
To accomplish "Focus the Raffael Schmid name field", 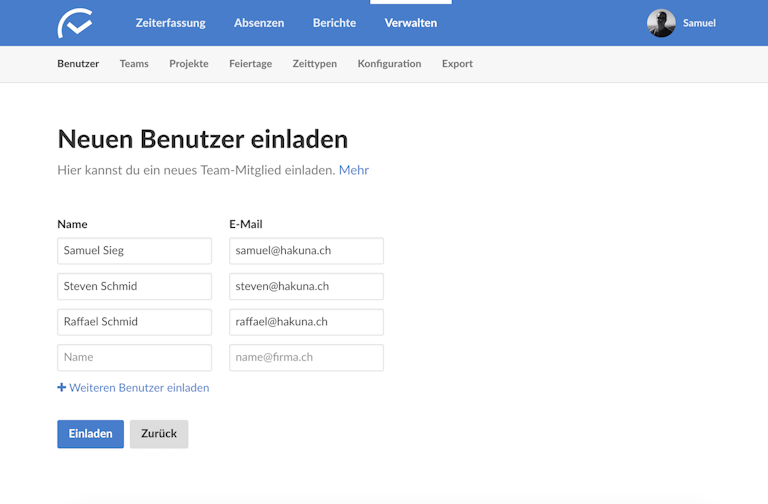I will pos(134,322).
